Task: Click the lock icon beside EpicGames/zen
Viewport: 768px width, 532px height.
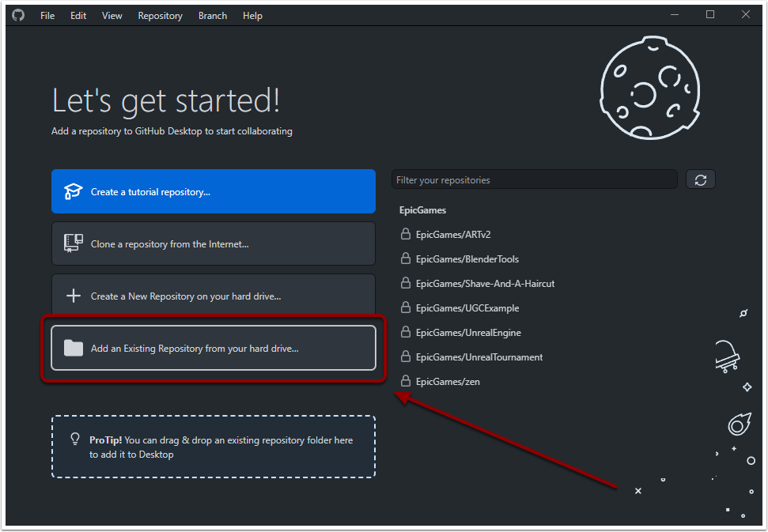Action: [406, 381]
